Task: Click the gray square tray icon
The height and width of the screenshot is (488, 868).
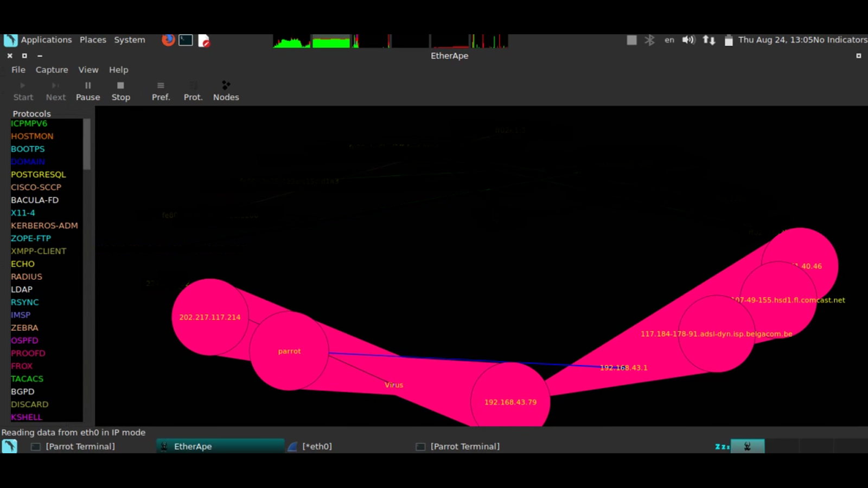Action: pyautogui.click(x=631, y=40)
